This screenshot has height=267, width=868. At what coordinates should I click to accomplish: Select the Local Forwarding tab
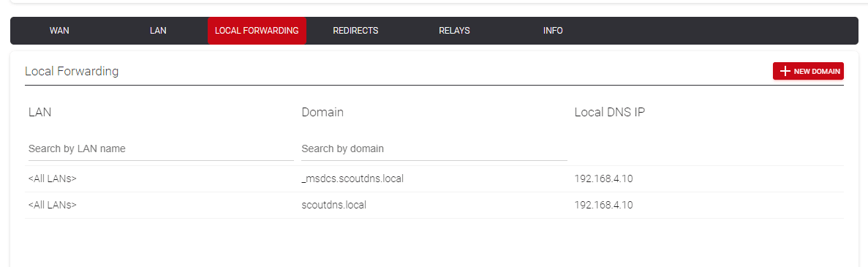coord(257,31)
